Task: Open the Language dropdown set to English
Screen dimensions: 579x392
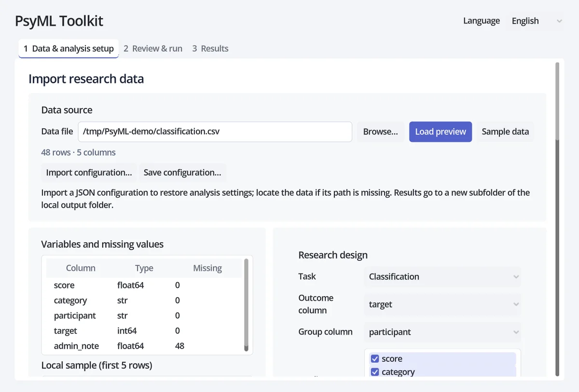Action: (535, 21)
